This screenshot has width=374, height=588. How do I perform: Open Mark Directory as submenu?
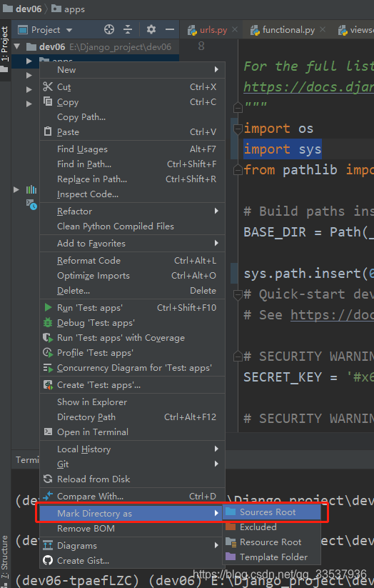pyautogui.click(x=131, y=514)
